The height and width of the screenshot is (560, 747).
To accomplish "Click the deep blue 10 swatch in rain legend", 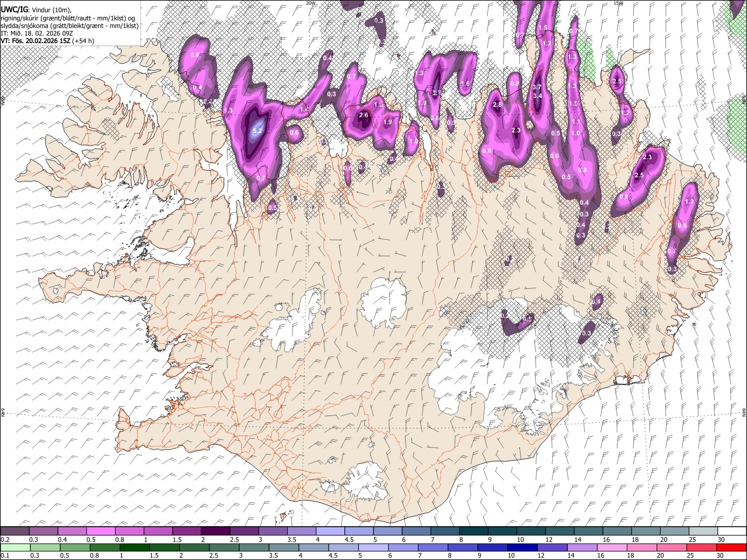I will coord(522,547).
